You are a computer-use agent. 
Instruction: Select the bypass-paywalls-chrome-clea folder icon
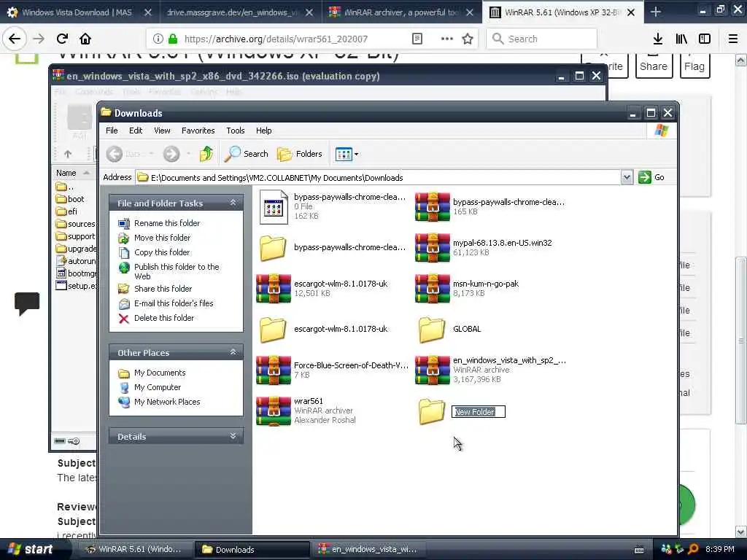[273, 248]
